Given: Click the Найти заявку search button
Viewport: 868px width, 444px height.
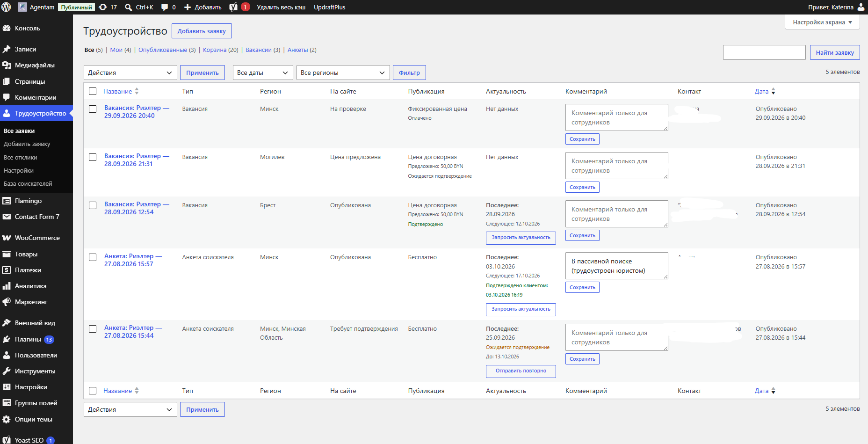Looking at the screenshot, I should 835,52.
